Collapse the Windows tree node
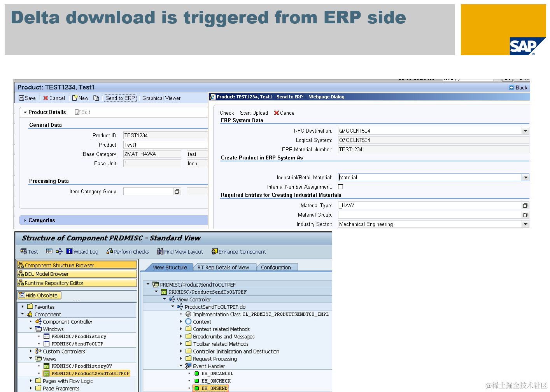This screenshot has width=550, height=392. click(x=31, y=329)
